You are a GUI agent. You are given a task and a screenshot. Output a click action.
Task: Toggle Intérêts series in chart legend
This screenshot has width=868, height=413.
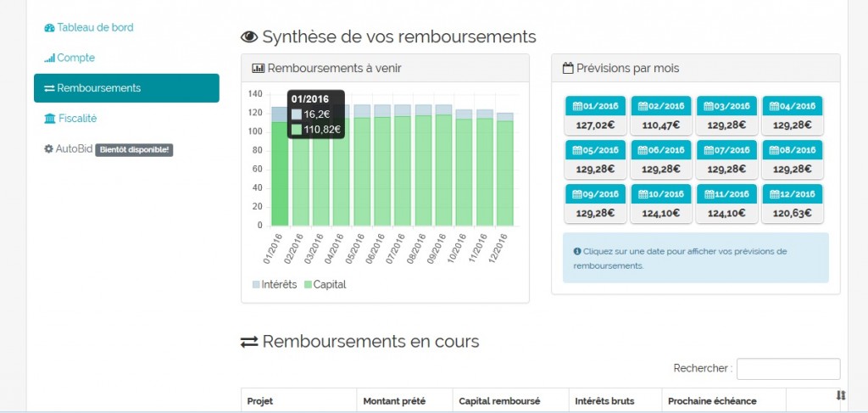pyautogui.click(x=275, y=284)
